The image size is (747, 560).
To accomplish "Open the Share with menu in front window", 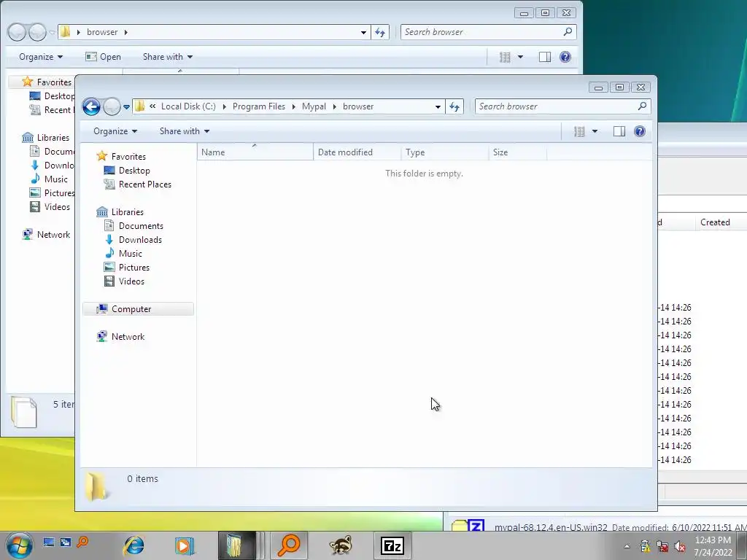I will pos(185,131).
